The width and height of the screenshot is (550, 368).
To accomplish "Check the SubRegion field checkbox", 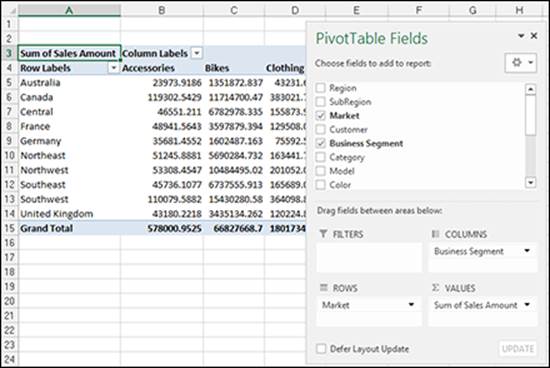I will 321,102.
